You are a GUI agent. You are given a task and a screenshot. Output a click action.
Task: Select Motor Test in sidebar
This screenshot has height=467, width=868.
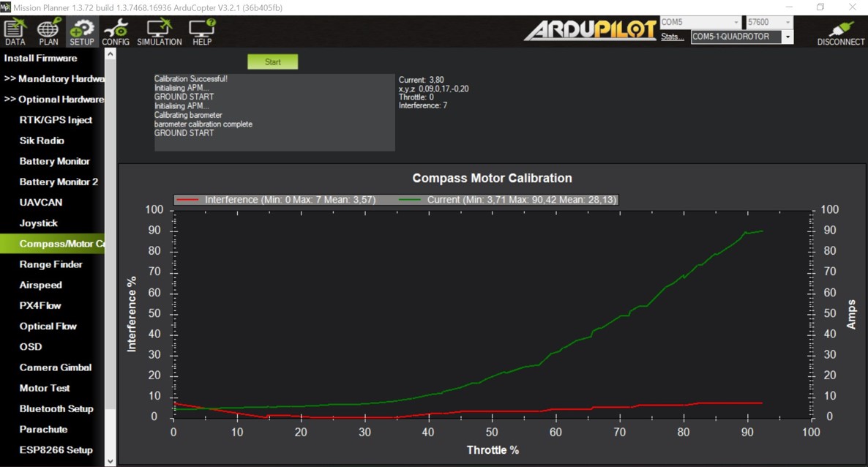(x=44, y=388)
